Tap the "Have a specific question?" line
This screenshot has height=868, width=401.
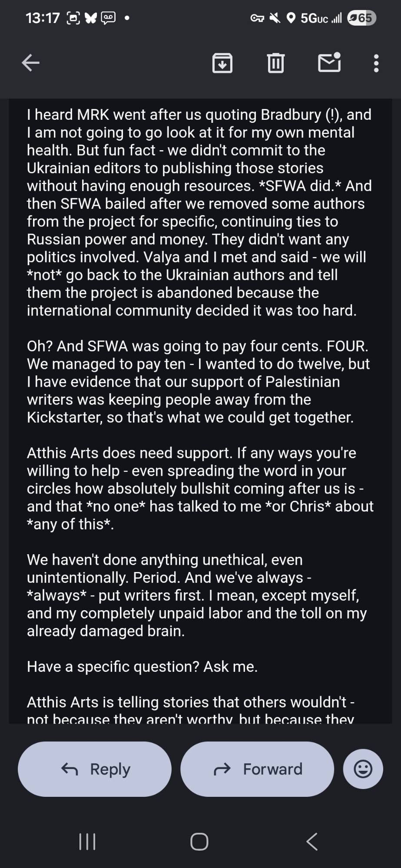(143, 667)
